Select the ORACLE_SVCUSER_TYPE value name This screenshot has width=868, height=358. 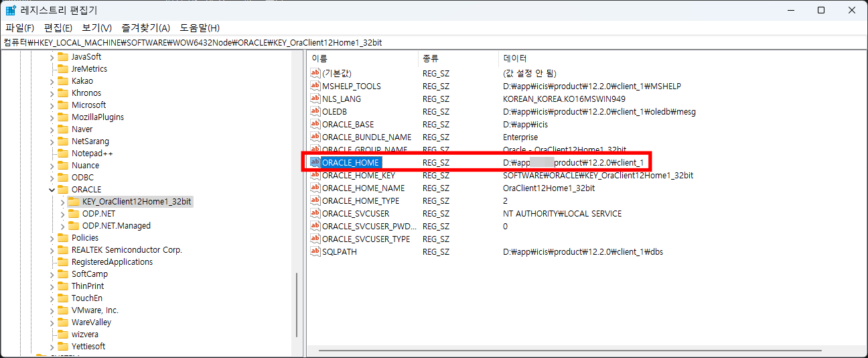click(366, 239)
